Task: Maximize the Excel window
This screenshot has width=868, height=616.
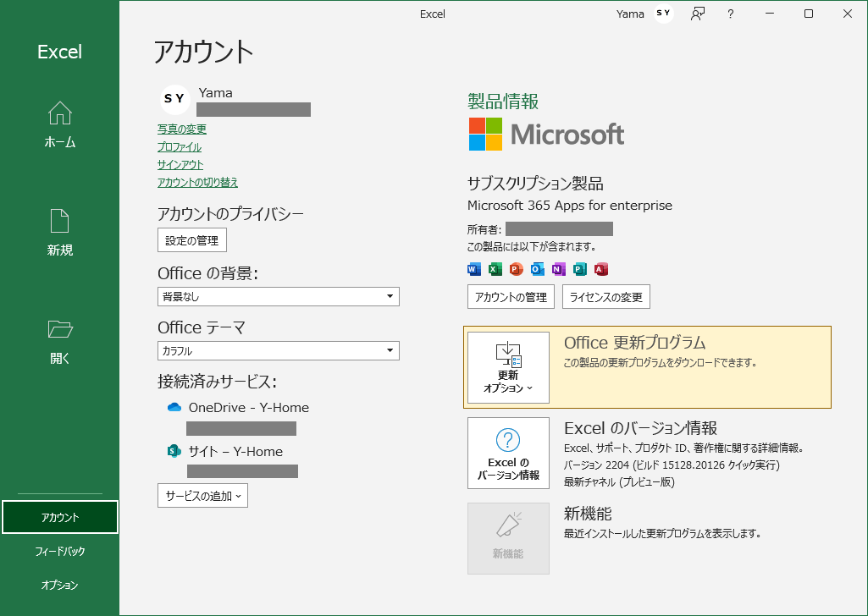Action: coord(808,14)
